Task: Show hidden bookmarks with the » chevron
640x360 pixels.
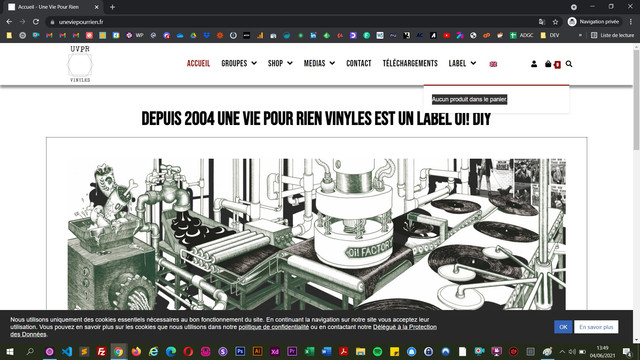Action: click(x=580, y=36)
